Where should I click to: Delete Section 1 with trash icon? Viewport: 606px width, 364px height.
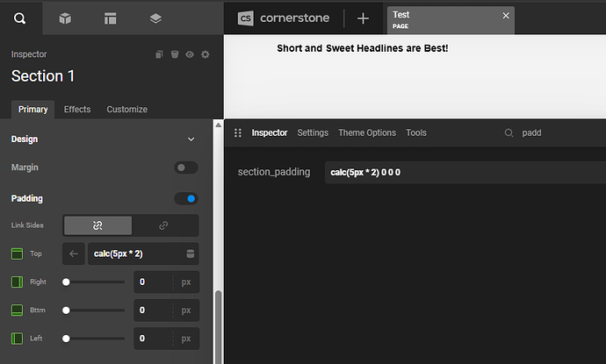(175, 54)
